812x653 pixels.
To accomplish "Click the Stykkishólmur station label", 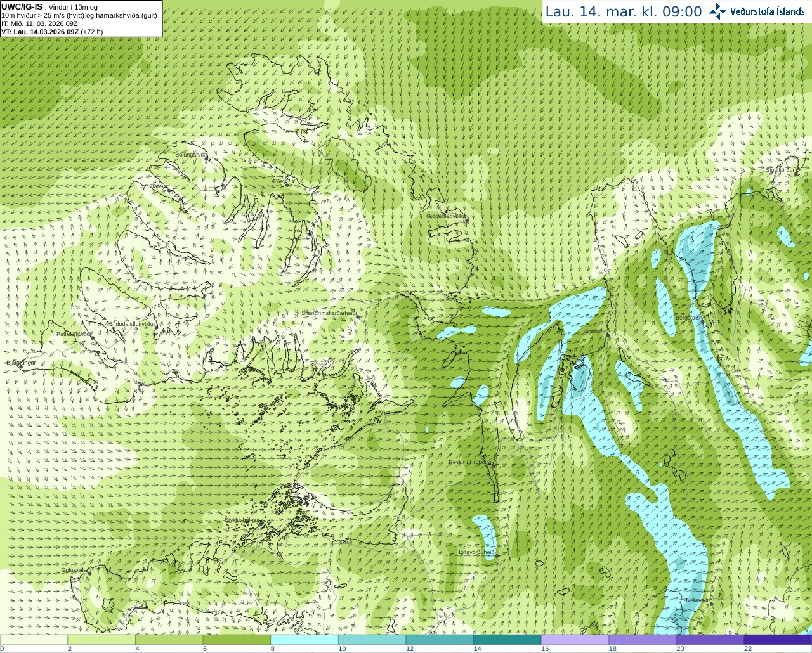I will pyautogui.click(x=243, y=520).
